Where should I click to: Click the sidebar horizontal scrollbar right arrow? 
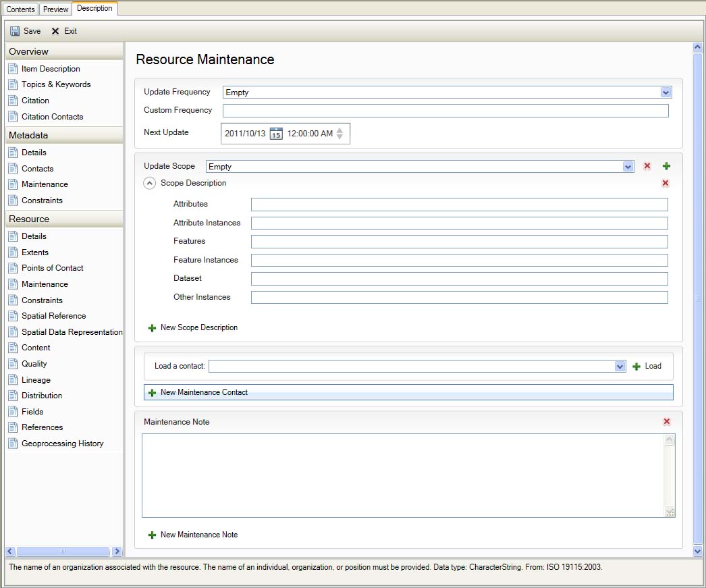pyautogui.click(x=117, y=552)
